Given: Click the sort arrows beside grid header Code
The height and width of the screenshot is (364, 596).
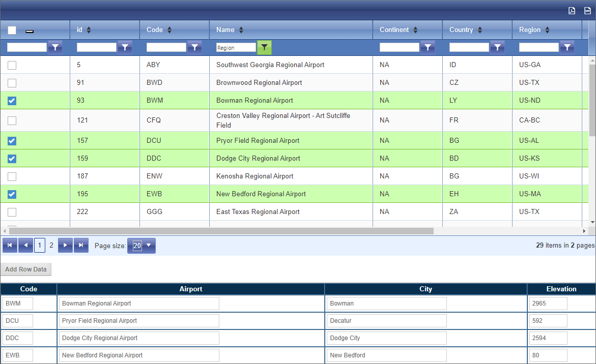Looking at the screenshot, I should (169, 30).
